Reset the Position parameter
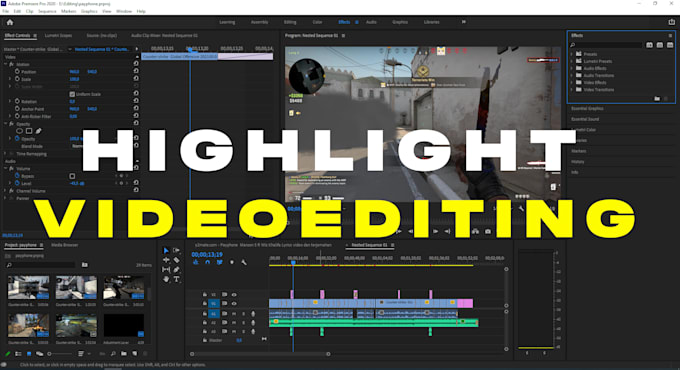Screen dimensions: 680x370 (x=136, y=71)
